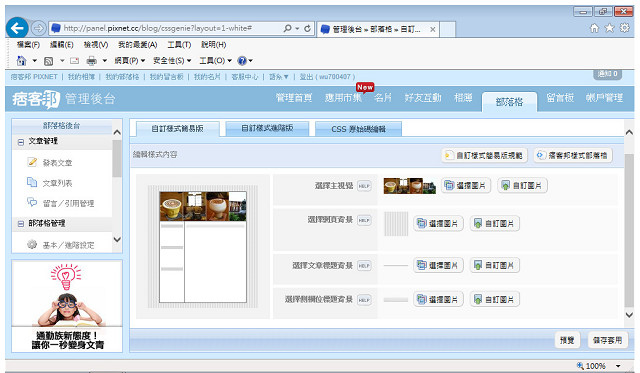Screen dimensions: 640x373
Task: Select the 自訂樣式簡易版 tab
Action: click(x=177, y=129)
